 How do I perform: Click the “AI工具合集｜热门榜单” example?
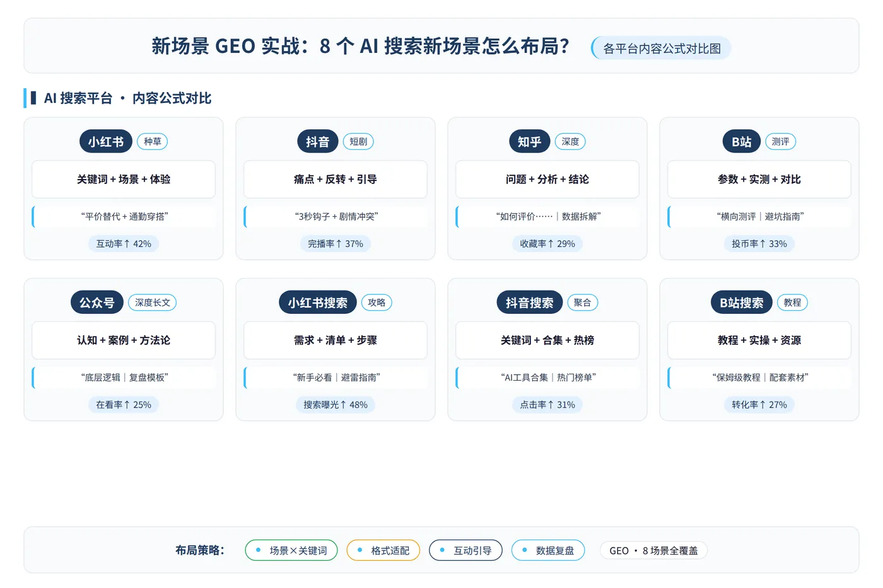click(547, 378)
